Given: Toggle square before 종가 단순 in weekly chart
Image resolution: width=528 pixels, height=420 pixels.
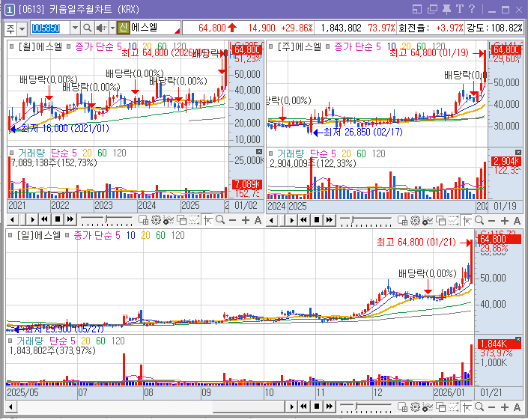Looking at the screenshot, I should click(328, 46).
